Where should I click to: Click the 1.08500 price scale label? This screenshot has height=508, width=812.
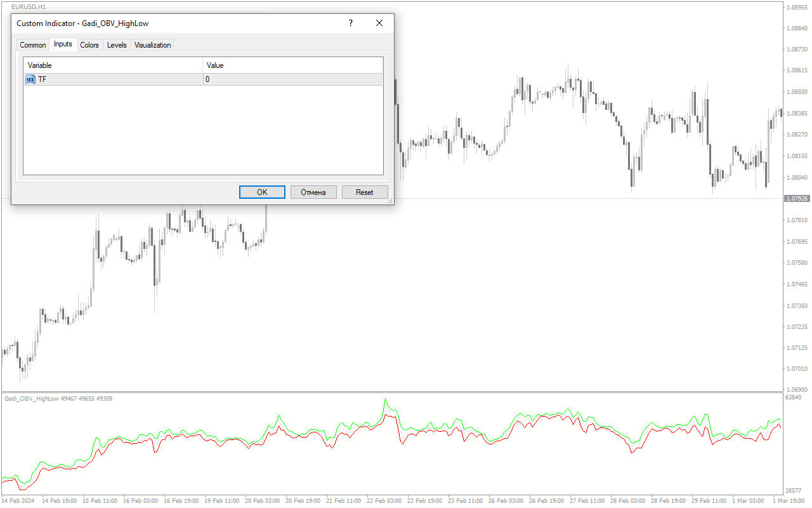point(797,92)
